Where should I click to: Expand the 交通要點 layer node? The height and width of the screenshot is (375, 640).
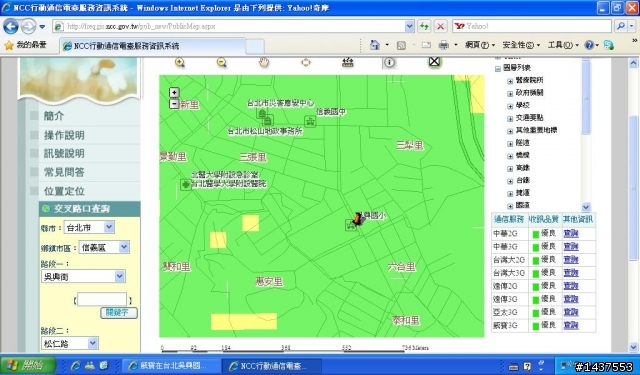click(x=510, y=119)
